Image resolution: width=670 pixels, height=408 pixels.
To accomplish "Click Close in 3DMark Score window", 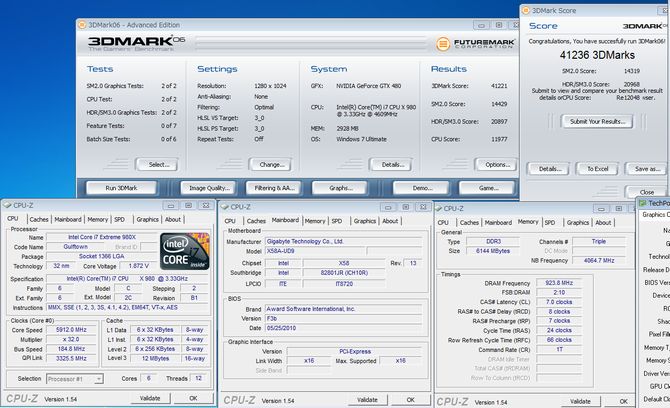I will click(x=646, y=192).
